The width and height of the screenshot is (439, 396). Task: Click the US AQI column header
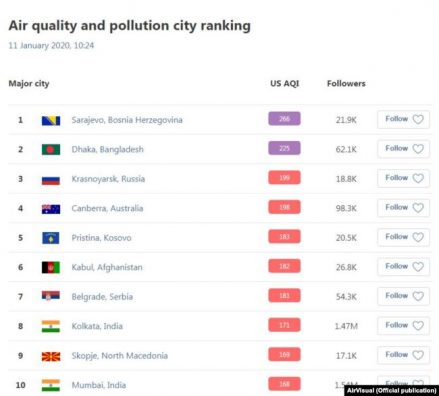point(284,83)
